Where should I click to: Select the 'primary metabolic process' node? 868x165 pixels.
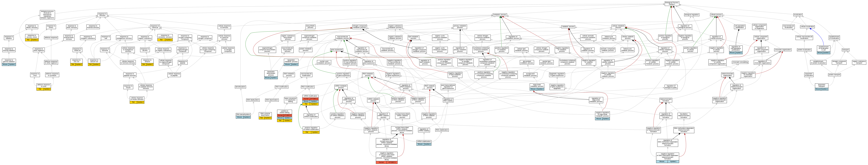[460, 27]
